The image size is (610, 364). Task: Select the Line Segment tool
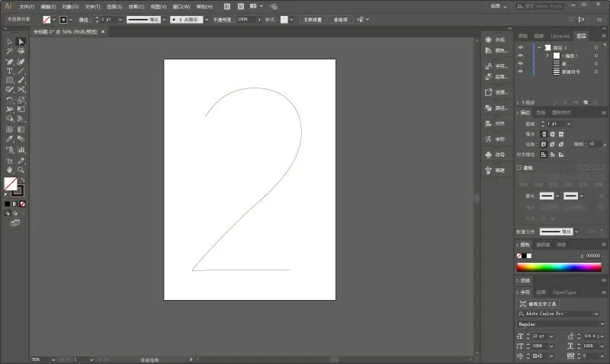point(21,71)
